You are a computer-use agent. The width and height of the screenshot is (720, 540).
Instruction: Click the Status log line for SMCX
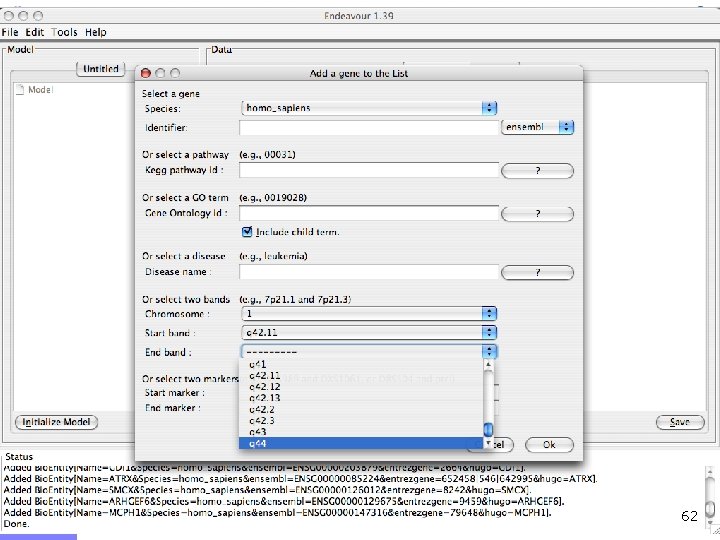(267, 490)
